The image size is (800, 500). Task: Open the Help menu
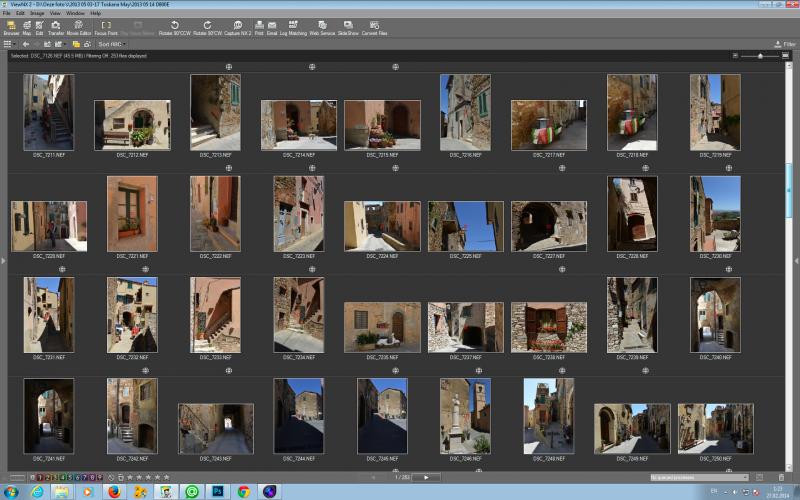tap(95, 13)
